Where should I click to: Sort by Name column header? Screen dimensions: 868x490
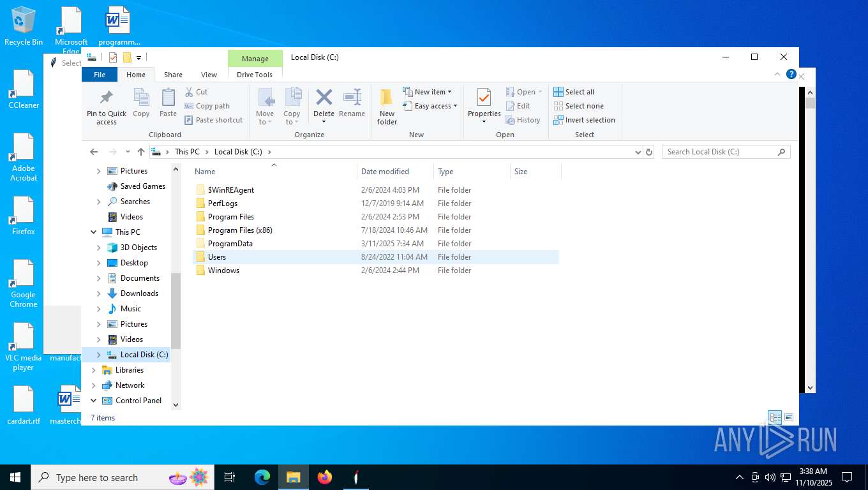[x=274, y=172]
